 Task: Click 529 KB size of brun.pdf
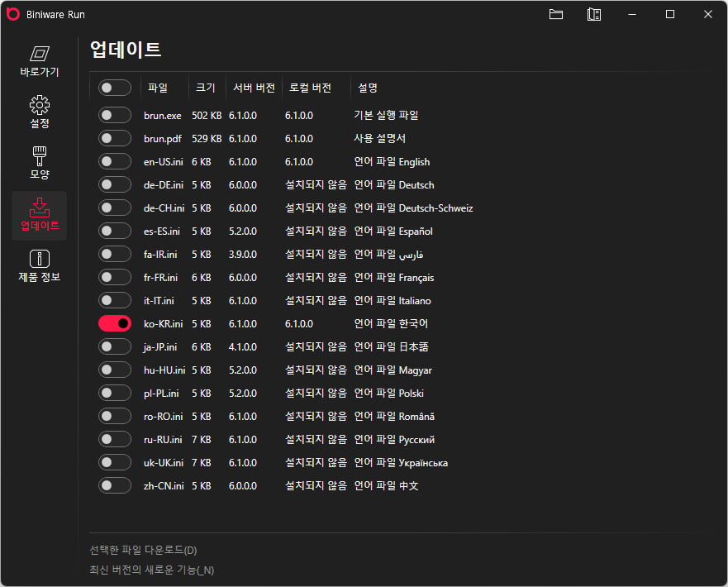click(x=207, y=139)
